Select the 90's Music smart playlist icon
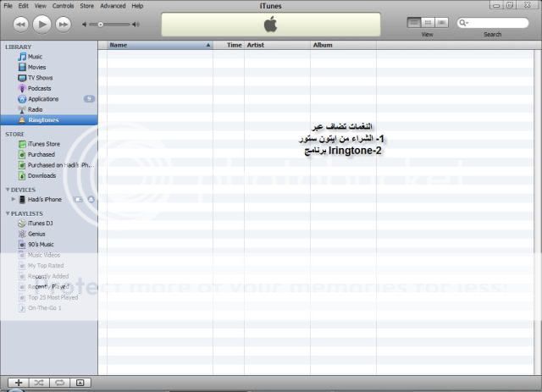 click(x=22, y=245)
